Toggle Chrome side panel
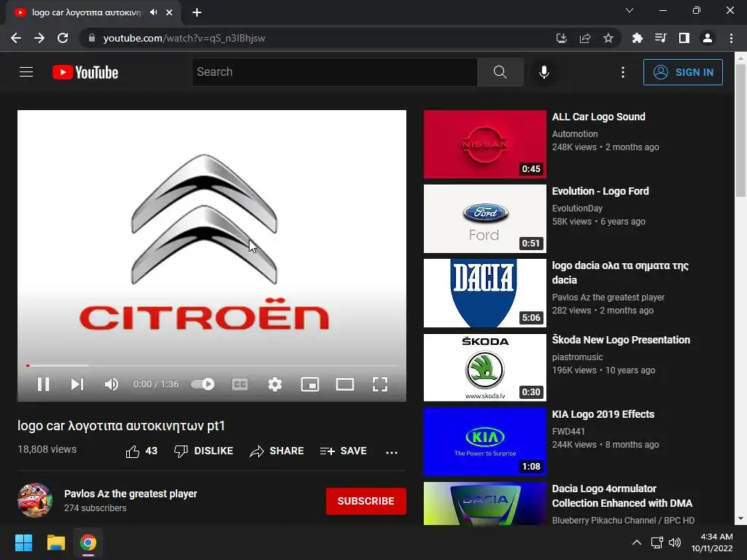The width and height of the screenshot is (747, 560). [684, 38]
